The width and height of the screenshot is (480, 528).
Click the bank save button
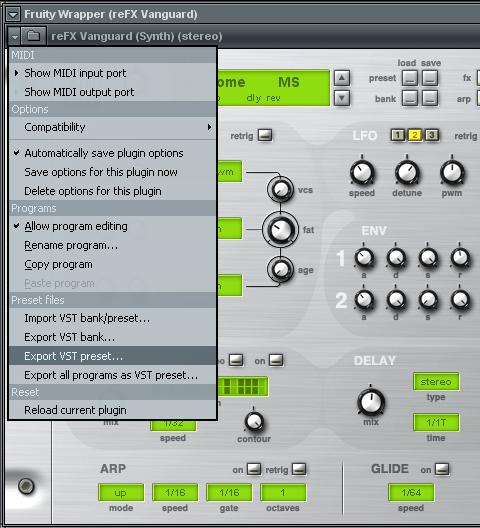point(430,98)
